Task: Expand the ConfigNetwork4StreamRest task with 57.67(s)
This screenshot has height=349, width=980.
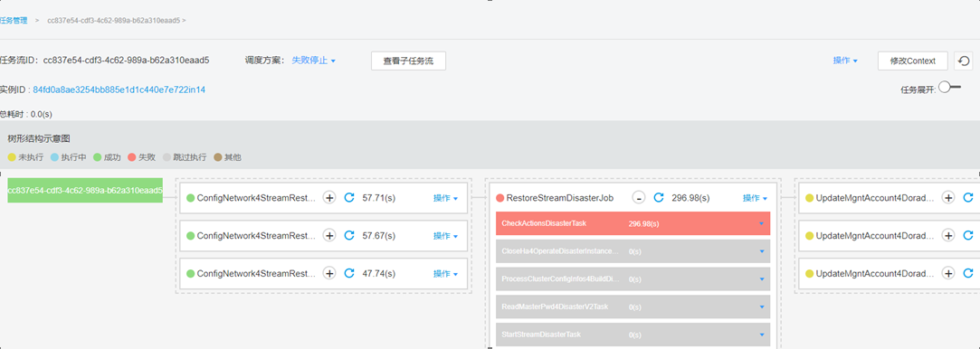Action: coord(329,235)
